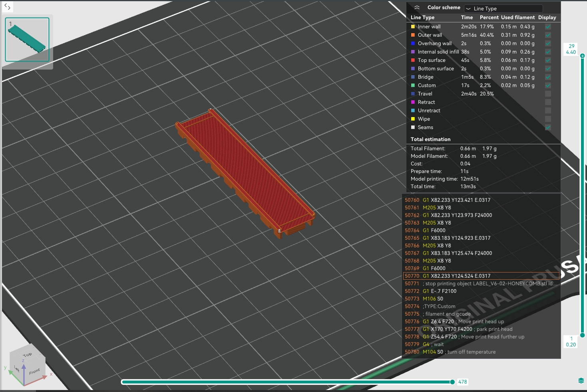587x392 pixels.
Task: Toggle Seams display checkbox
Action: click(548, 127)
